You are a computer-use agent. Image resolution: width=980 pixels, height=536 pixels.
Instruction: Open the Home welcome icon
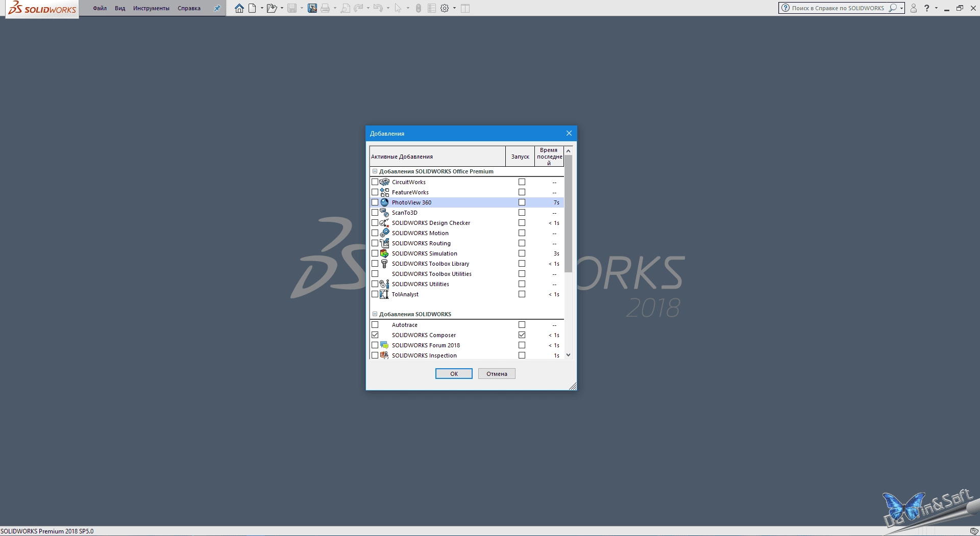tap(239, 8)
